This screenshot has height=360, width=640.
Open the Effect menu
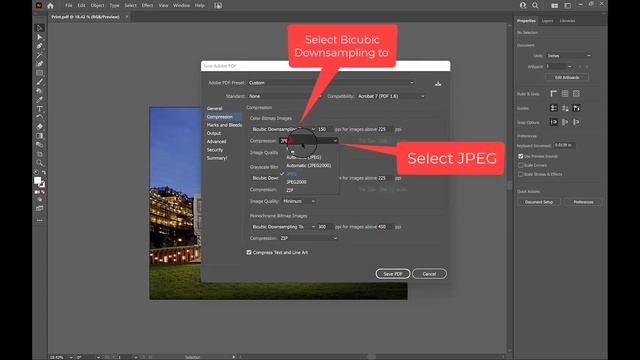pyautogui.click(x=147, y=6)
